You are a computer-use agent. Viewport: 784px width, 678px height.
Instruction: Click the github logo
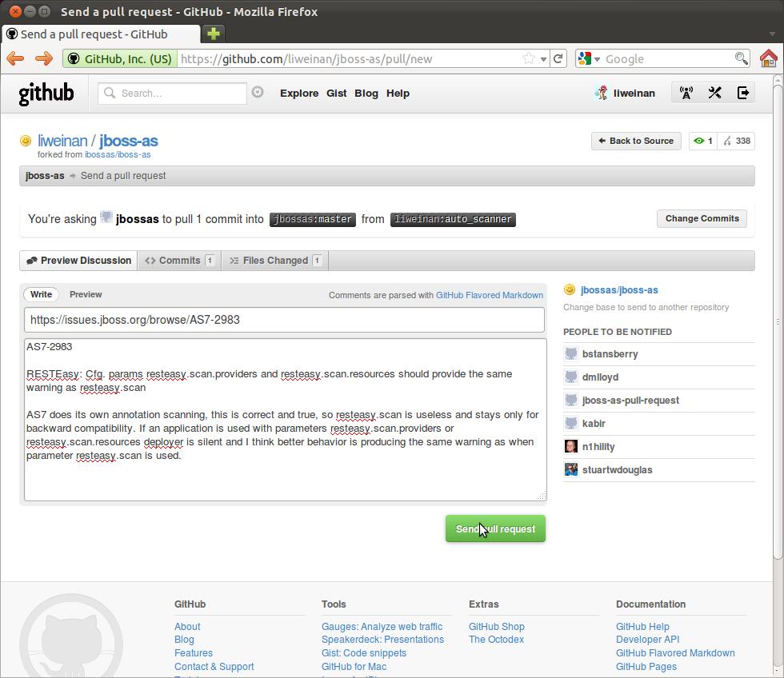point(46,94)
